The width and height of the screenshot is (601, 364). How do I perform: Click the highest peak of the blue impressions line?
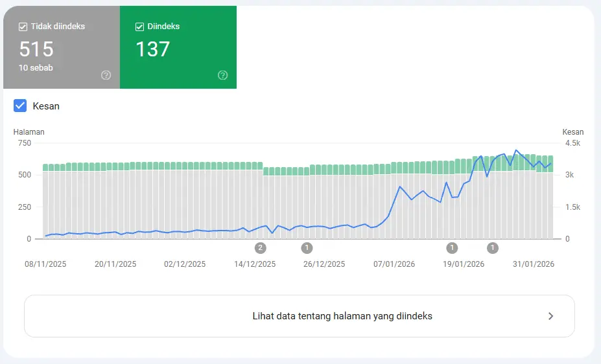516,150
